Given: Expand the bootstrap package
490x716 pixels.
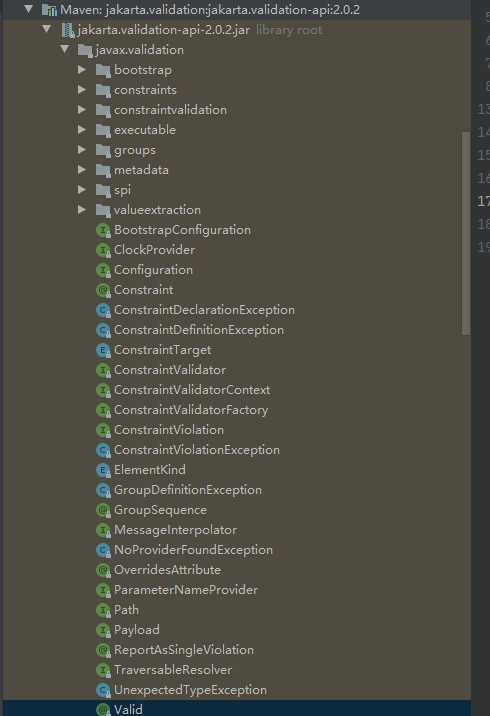Looking at the screenshot, I should pos(82,69).
